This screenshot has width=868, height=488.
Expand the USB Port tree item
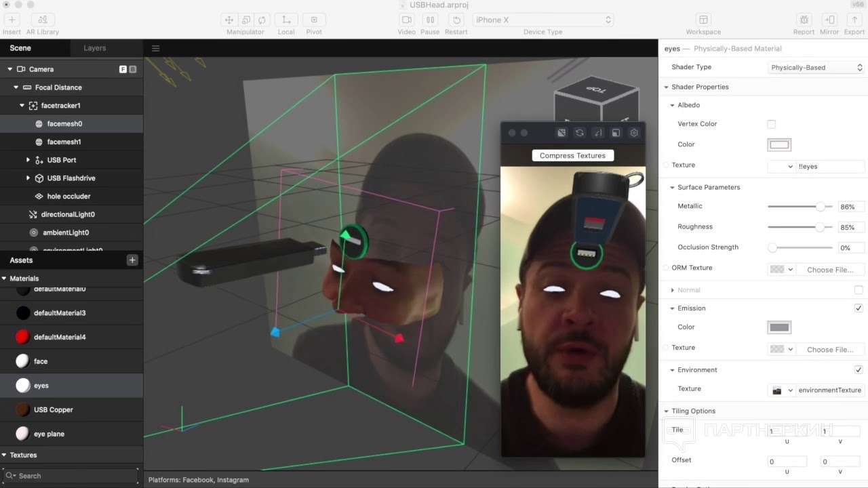coord(28,160)
